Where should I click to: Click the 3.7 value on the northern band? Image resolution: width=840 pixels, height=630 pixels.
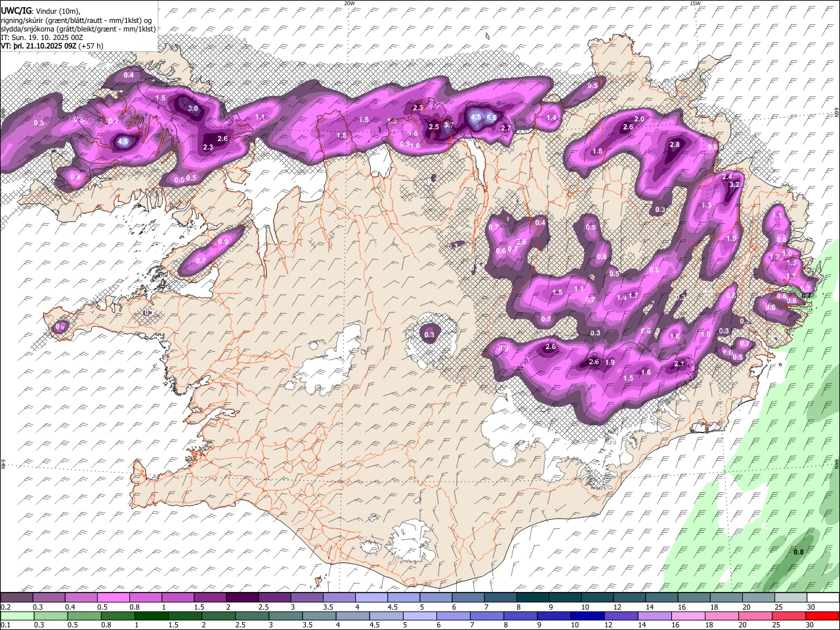[x=449, y=124]
